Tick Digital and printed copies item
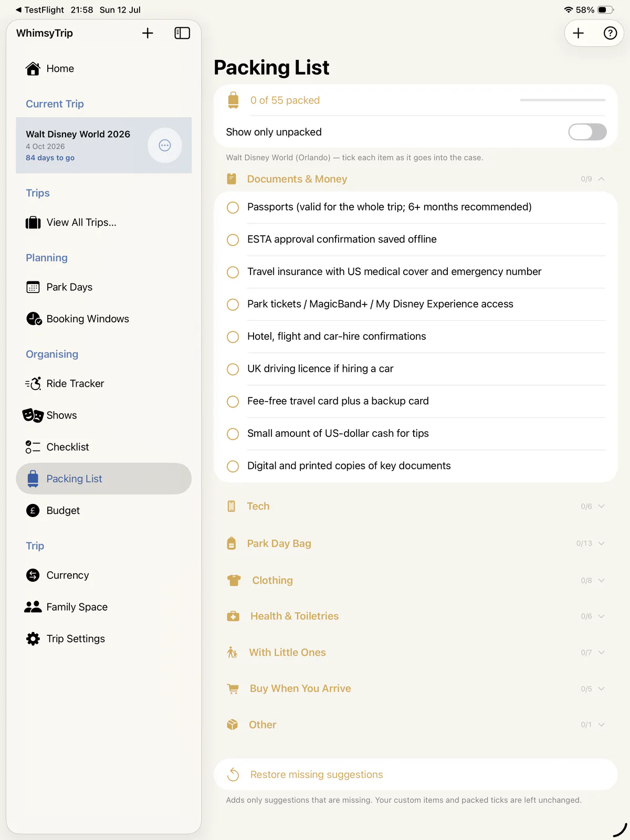Screen dimensions: 630x840 233,466
